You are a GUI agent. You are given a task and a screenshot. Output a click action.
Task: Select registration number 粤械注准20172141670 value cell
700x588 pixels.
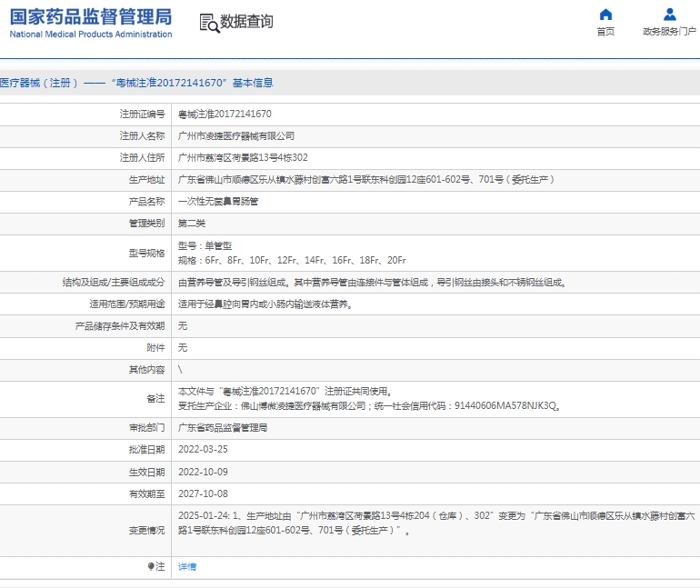(225, 115)
